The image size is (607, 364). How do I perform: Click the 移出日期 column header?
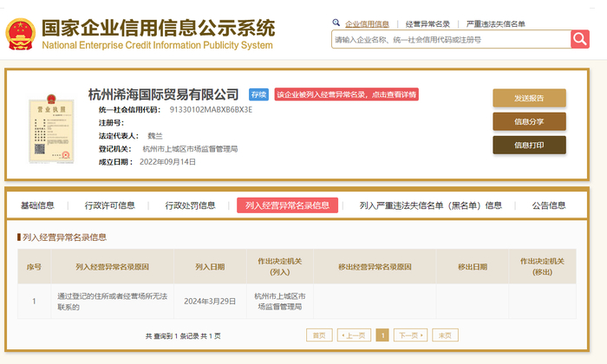point(473,267)
